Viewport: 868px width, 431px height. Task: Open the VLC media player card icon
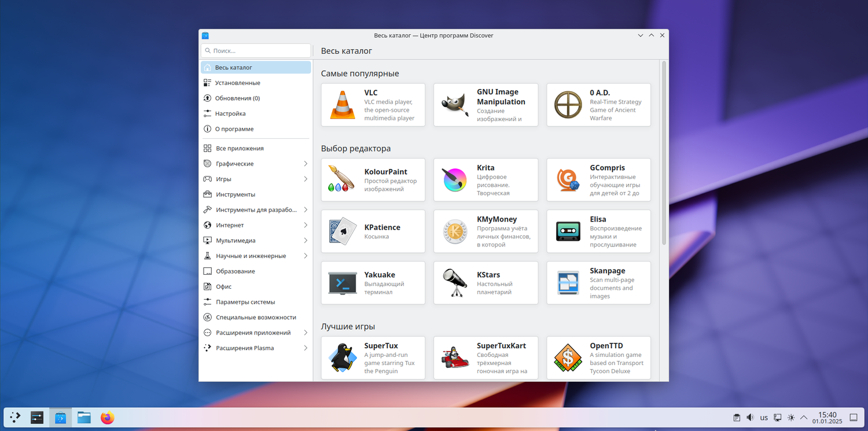[343, 105]
